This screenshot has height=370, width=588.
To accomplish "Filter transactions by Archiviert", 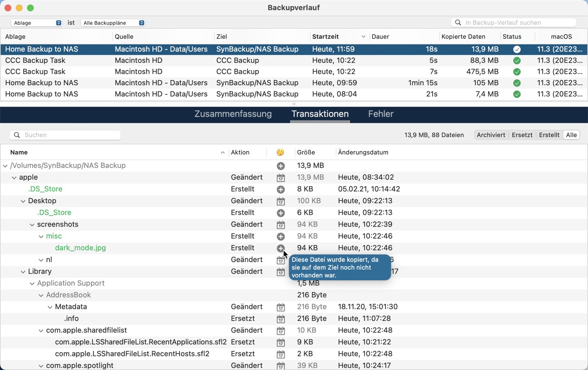I will [491, 135].
